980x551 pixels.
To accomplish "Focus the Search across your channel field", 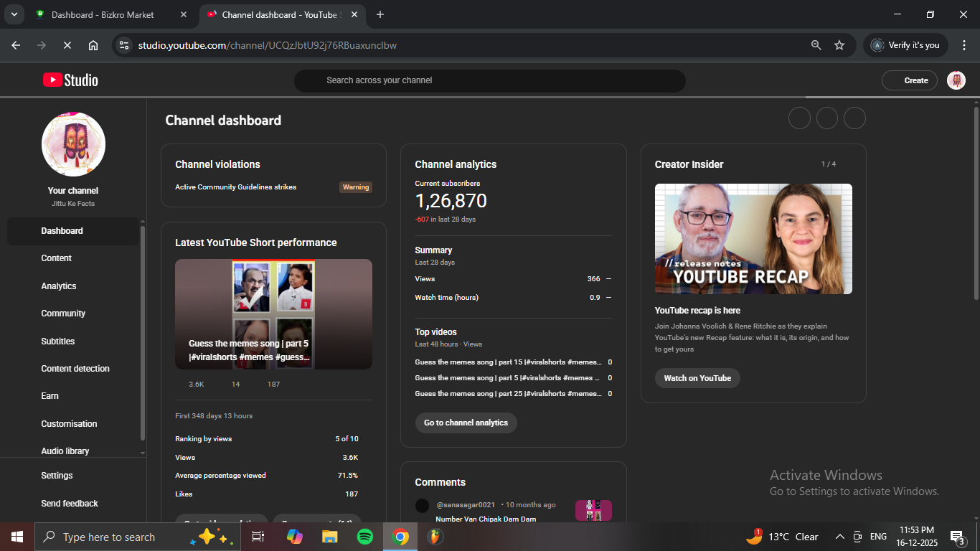I will pyautogui.click(x=489, y=80).
